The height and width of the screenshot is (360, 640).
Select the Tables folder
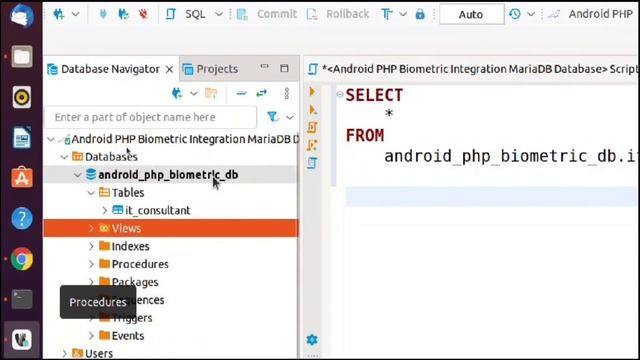(x=128, y=193)
